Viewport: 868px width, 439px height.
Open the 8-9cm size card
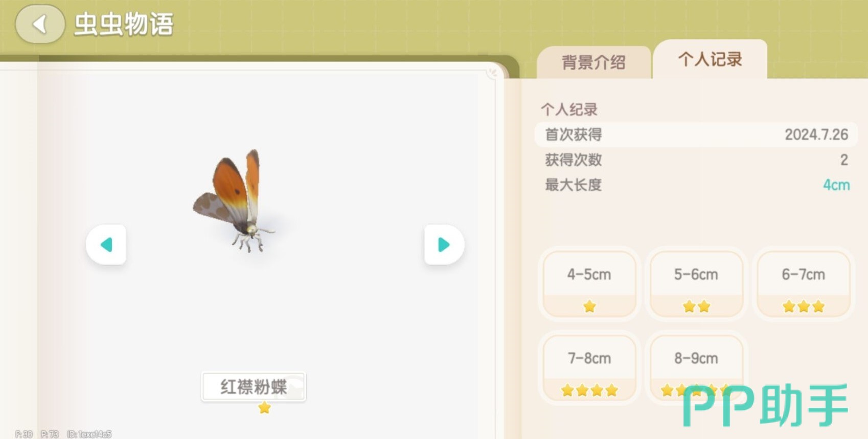point(696,368)
